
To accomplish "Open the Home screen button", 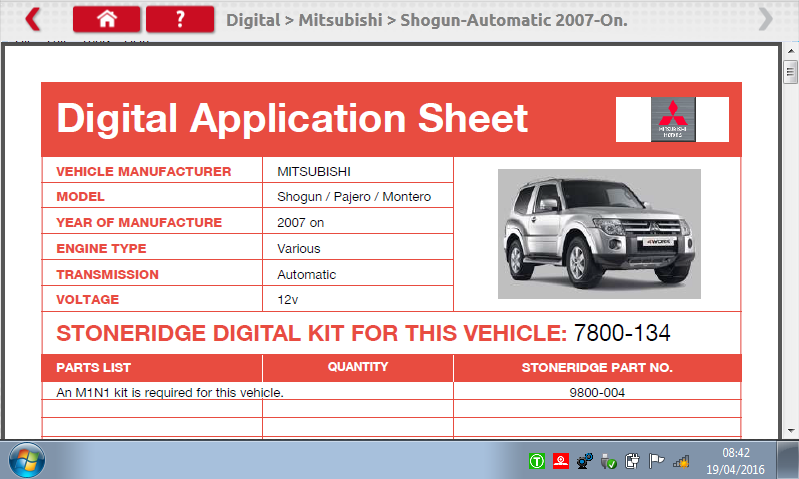I will tap(106, 19).
